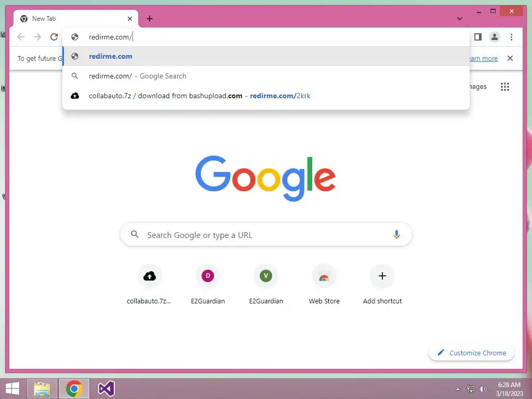Close the New Tab tab

pyautogui.click(x=129, y=19)
